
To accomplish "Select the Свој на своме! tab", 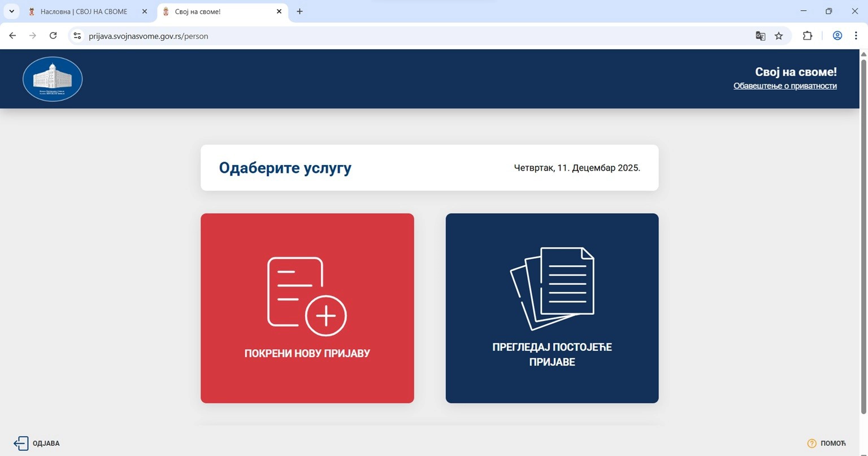I will (223, 12).
